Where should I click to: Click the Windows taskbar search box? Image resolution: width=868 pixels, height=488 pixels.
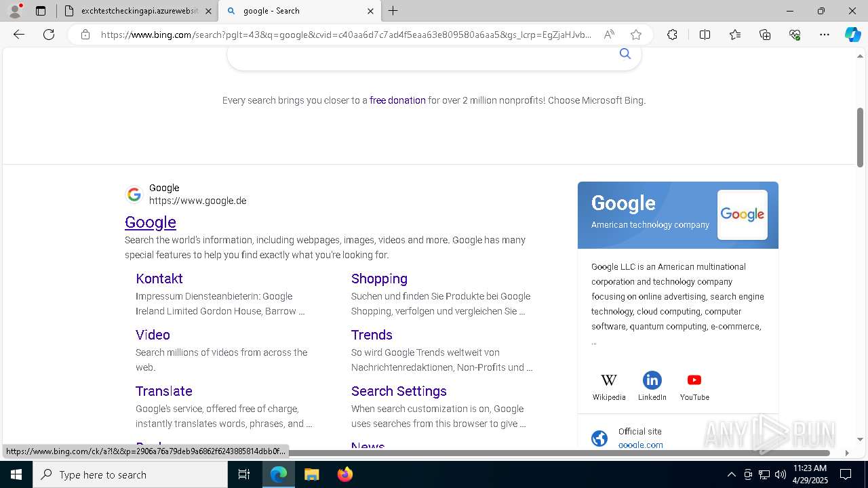point(130,474)
